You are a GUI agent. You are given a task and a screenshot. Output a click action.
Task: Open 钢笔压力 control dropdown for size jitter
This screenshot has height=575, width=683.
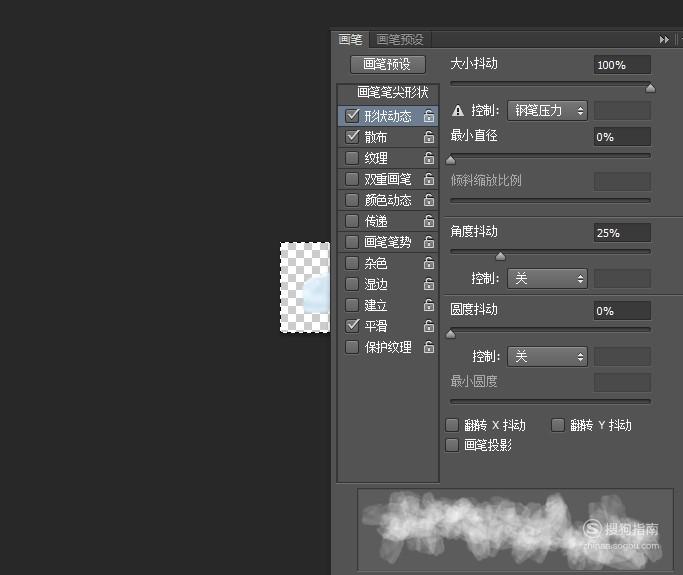548,111
